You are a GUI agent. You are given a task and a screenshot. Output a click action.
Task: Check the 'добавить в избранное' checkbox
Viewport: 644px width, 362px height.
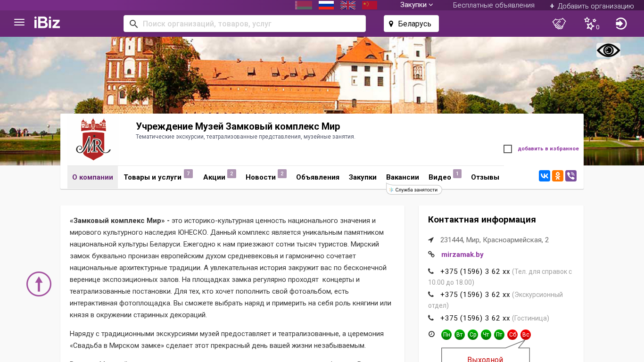click(x=508, y=149)
